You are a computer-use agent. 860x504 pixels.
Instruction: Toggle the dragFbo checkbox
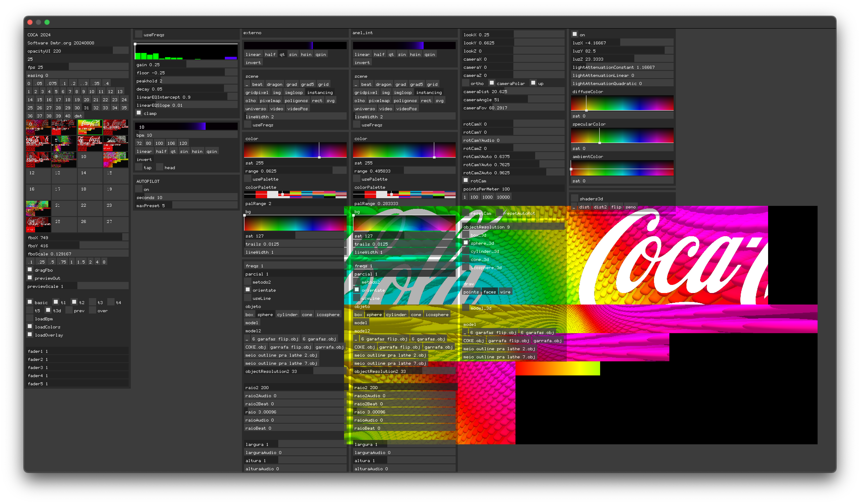coord(30,270)
